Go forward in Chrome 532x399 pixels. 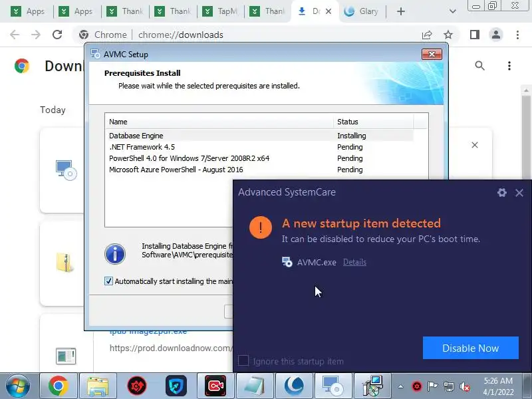(x=36, y=35)
